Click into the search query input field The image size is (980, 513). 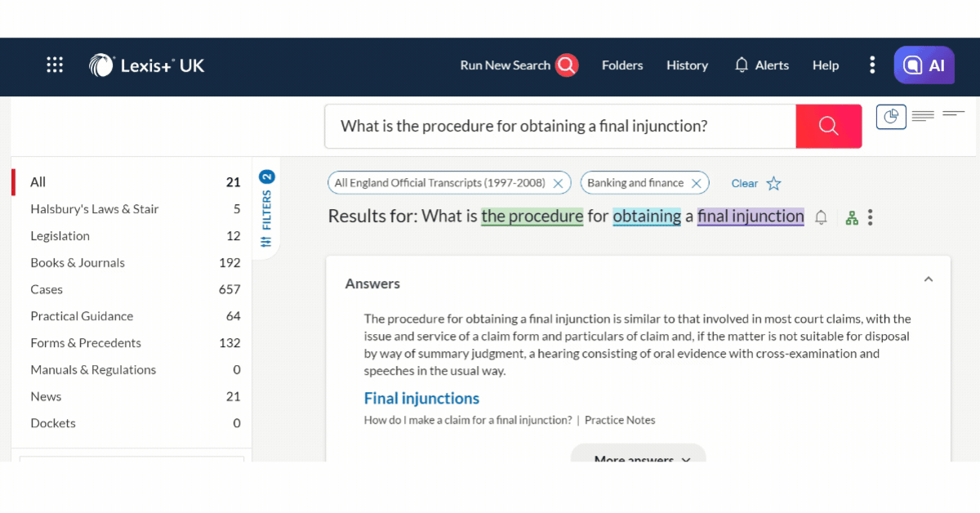(559, 126)
